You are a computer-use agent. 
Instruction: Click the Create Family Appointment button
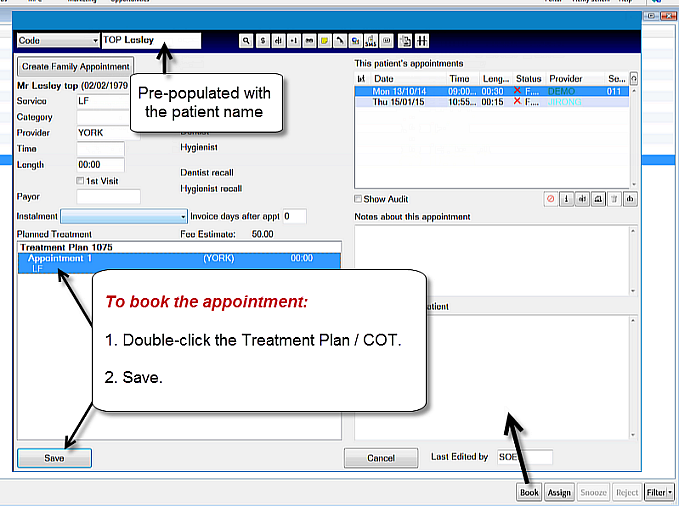point(75,67)
